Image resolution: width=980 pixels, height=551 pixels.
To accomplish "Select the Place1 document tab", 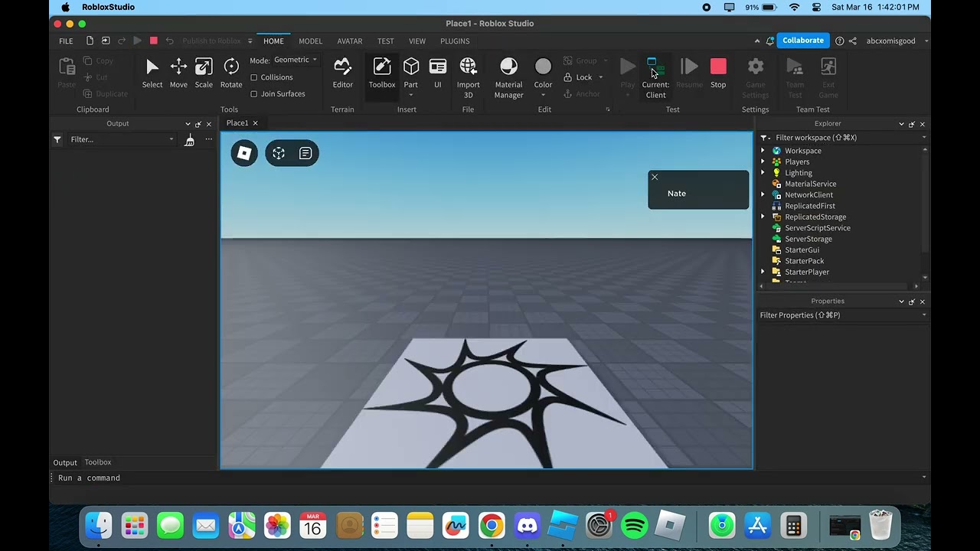I will (x=237, y=122).
